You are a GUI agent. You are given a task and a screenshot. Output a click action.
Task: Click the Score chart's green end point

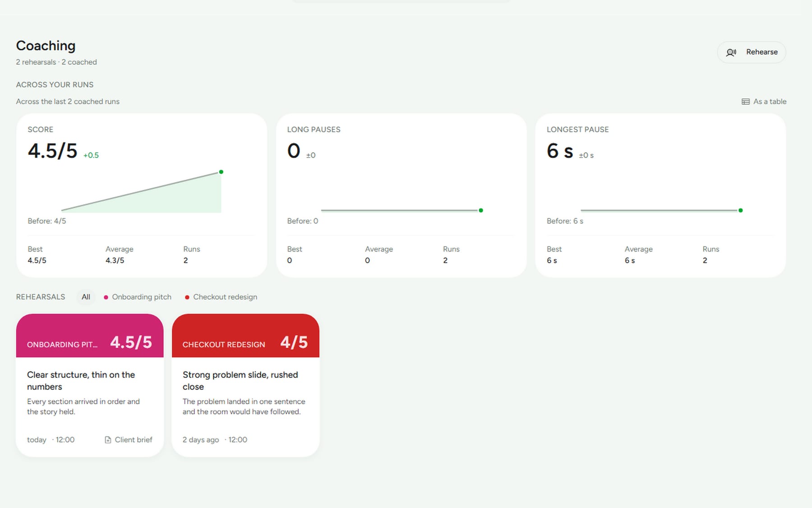click(x=221, y=172)
